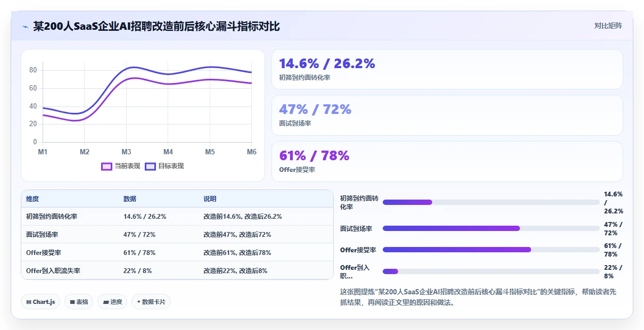Viewport: 644px width, 330px height.
Task: Click table cell 改造前22%, 改造后8%
Action: tap(235, 270)
